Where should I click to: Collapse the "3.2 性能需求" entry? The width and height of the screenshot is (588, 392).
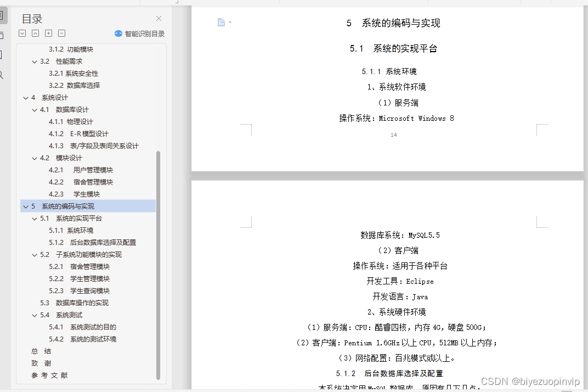[34, 61]
